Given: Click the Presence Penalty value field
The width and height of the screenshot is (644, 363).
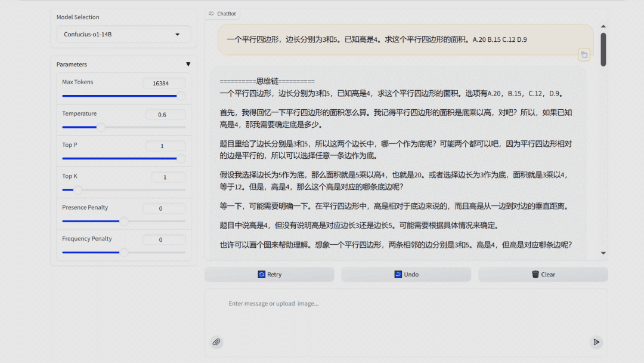Looking at the screenshot, I should click(x=164, y=208).
